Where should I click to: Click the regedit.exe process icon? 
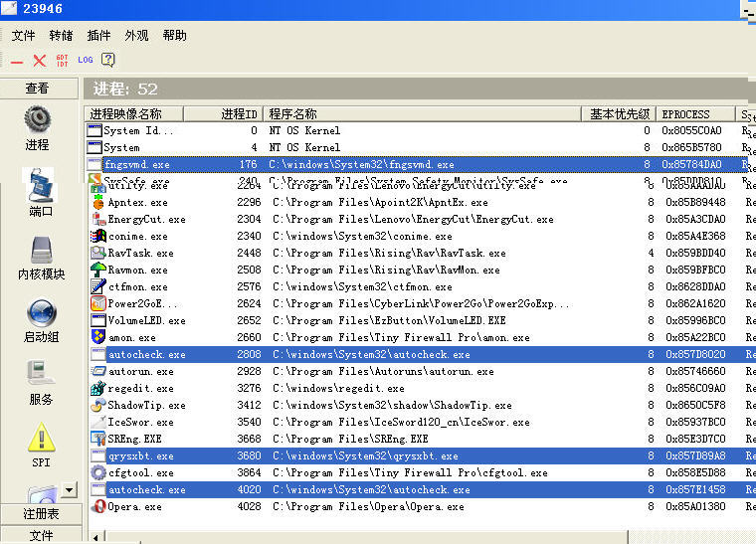(x=97, y=388)
